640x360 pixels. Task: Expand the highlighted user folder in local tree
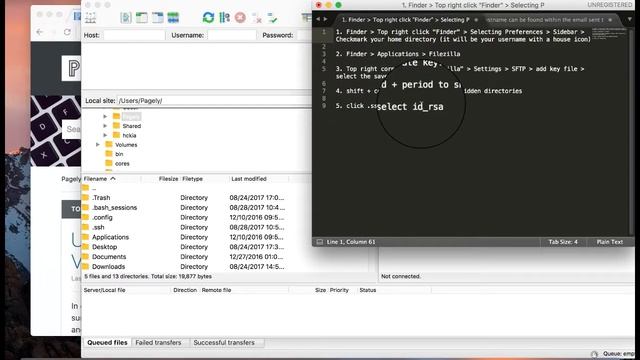click(x=105, y=117)
